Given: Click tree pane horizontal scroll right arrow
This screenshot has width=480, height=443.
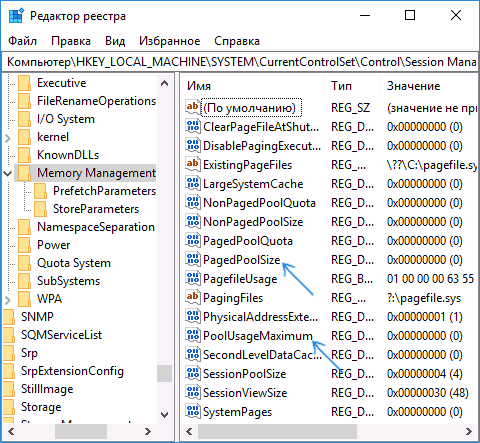Looking at the screenshot, I should click(x=148, y=432).
